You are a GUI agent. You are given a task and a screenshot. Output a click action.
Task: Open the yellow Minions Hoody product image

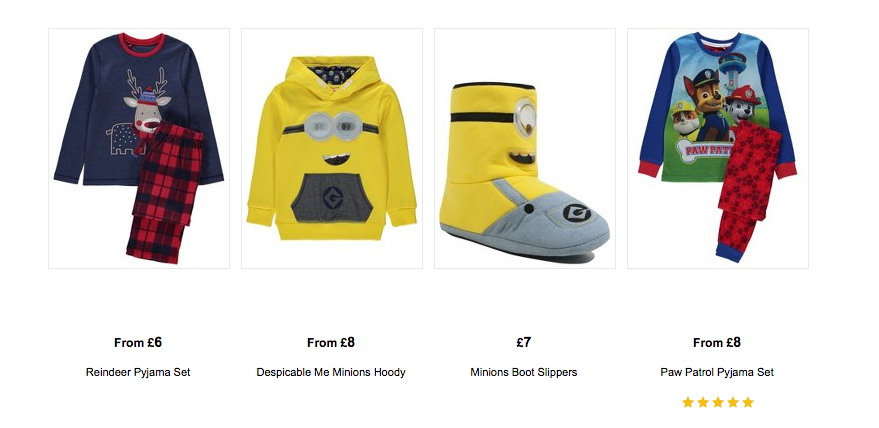pos(332,148)
